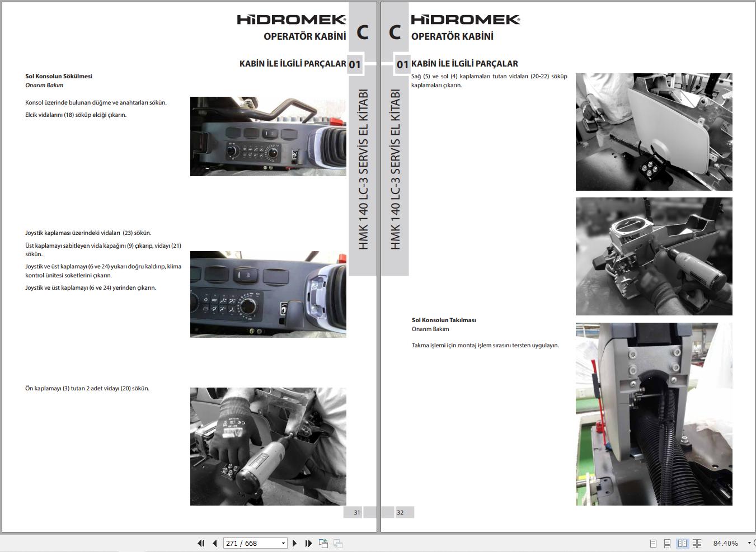756x552 pixels.
Task: Click 'Takma işlemi için montaj işlem sırasını' text
Action: coord(461,345)
